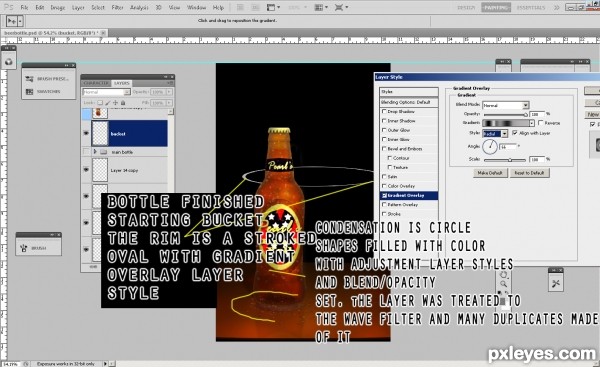Check the Reverse gradient checkbox

point(540,123)
